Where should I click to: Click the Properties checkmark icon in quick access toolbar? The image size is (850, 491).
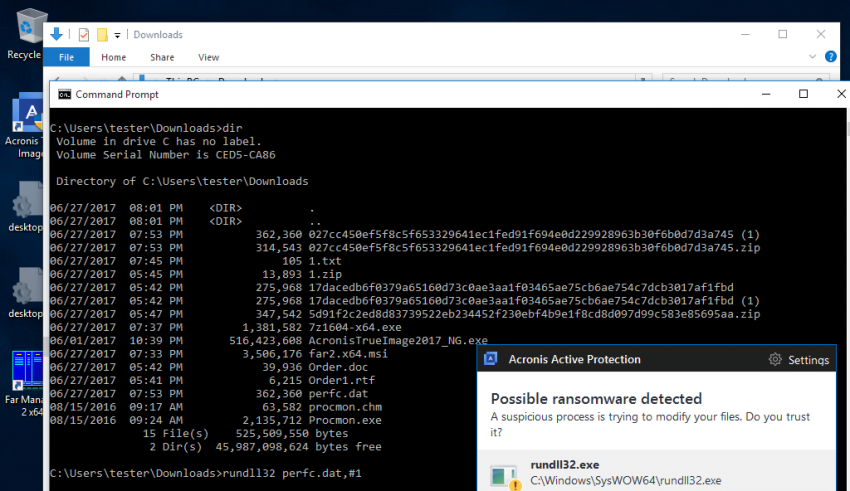[x=84, y=35]
